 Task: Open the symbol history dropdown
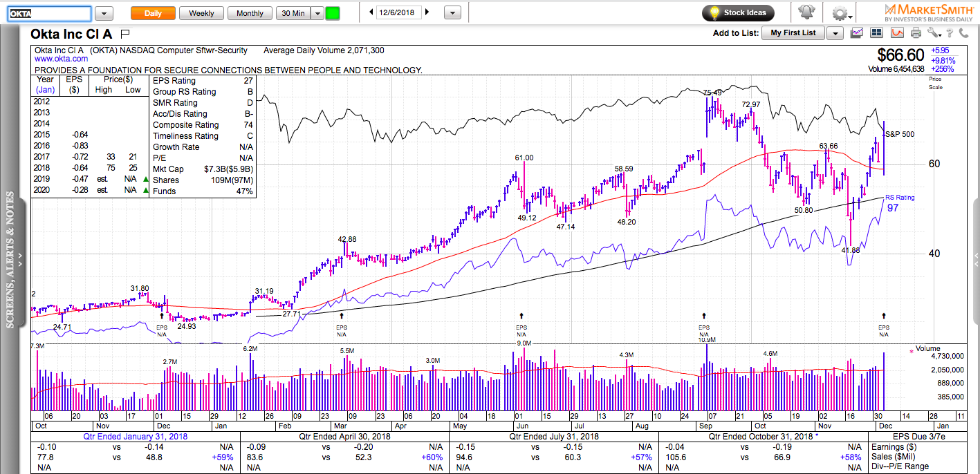coord(104,13)
